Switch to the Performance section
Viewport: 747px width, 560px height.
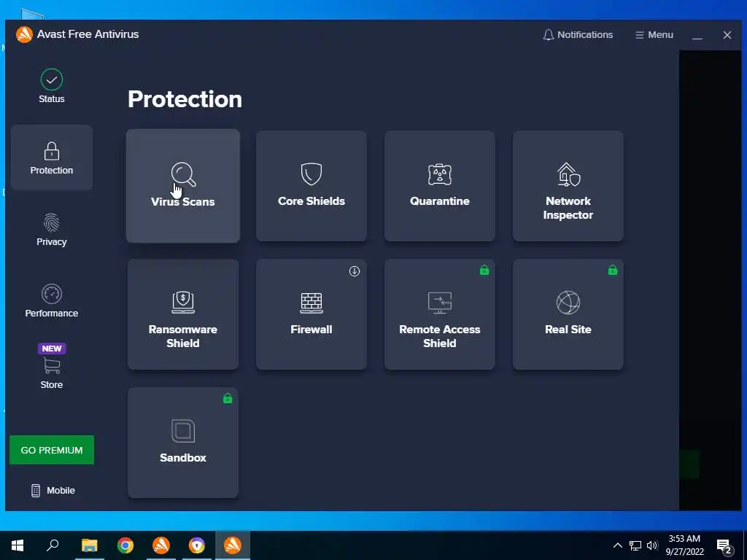coord(52,301)
